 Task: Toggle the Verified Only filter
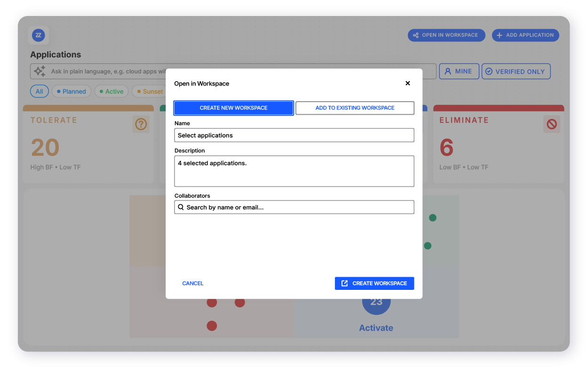516,72
